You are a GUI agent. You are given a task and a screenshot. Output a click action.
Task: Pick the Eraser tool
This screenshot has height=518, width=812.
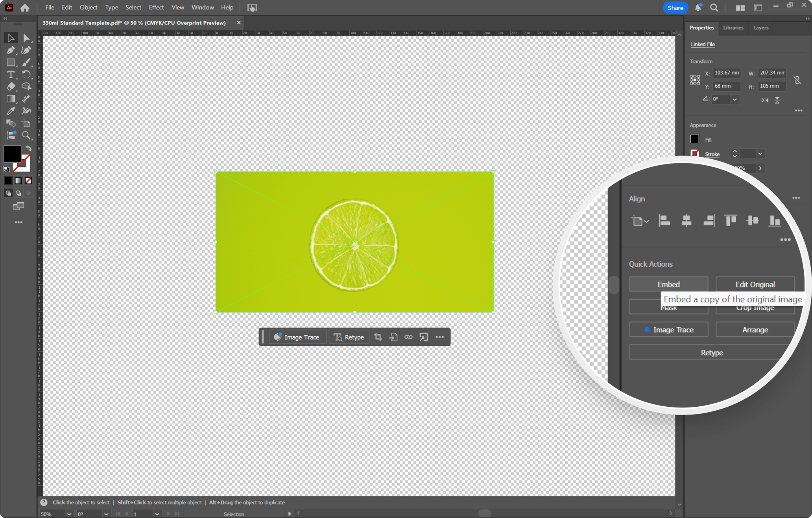click(x=11, y=87)
